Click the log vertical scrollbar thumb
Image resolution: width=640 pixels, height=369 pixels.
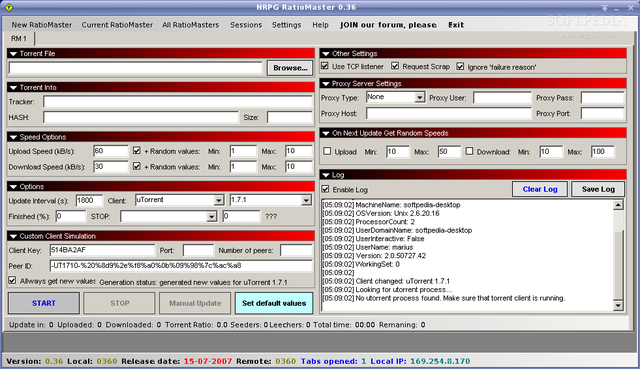[x=618, y=265]
